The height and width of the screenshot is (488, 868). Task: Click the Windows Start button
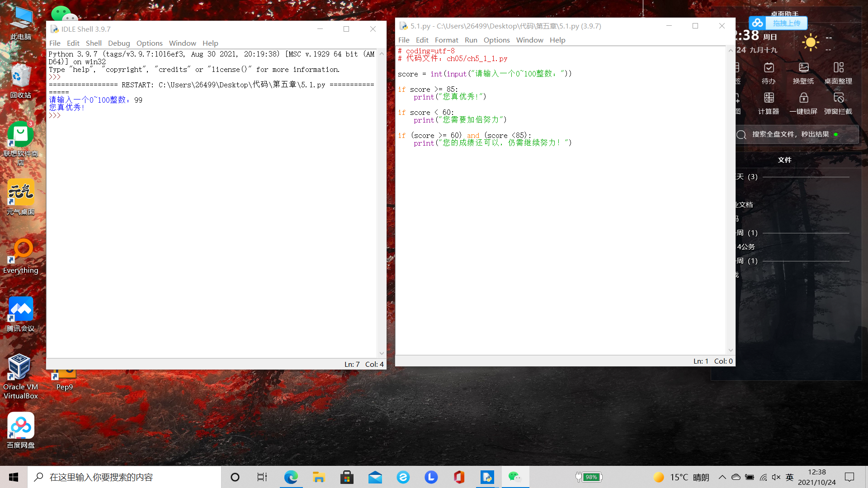tap(14, 477)
